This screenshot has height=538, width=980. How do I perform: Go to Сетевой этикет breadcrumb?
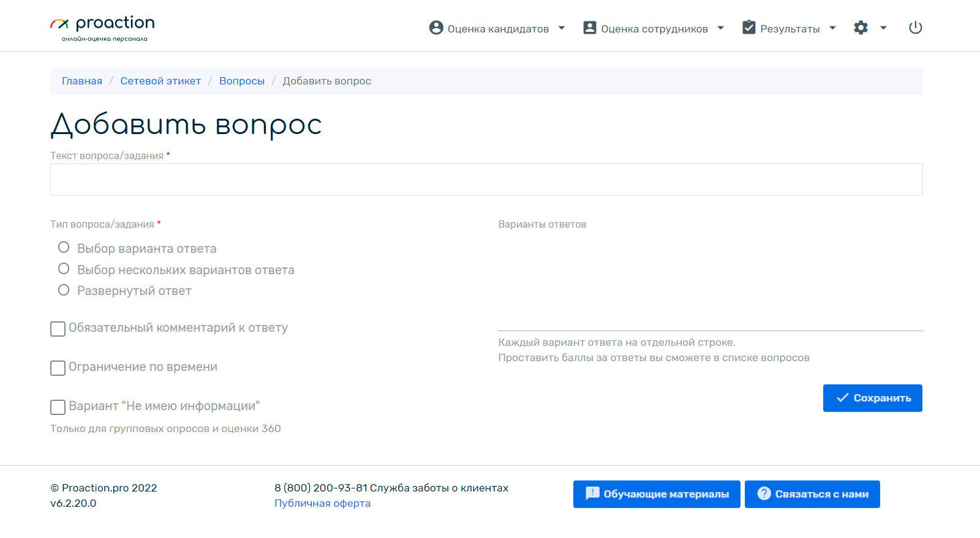(x=160, y=81)
